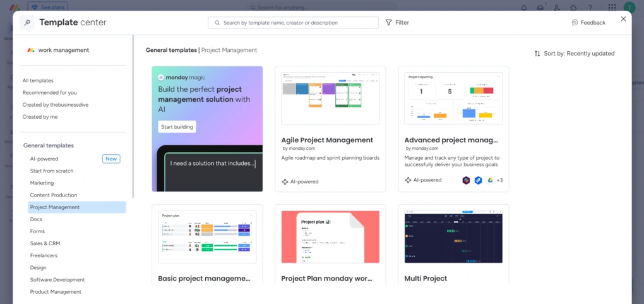Open the Marketing category
The width and height of the screenshot is (644, 304).
coord(42,183)
